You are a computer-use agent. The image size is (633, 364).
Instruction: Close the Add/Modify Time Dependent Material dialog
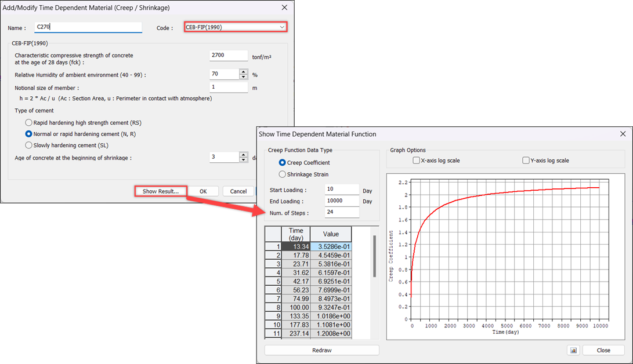click(x=285, y=8)
